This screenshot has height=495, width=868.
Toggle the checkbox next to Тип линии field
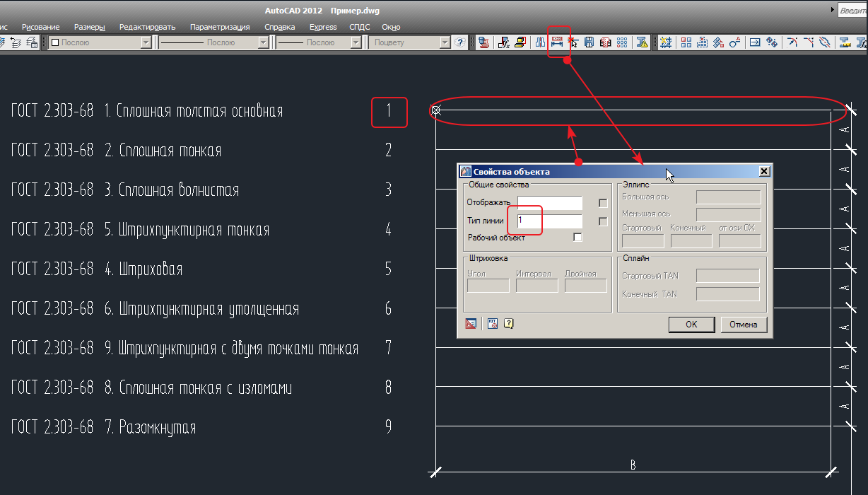tap(603, 221)
